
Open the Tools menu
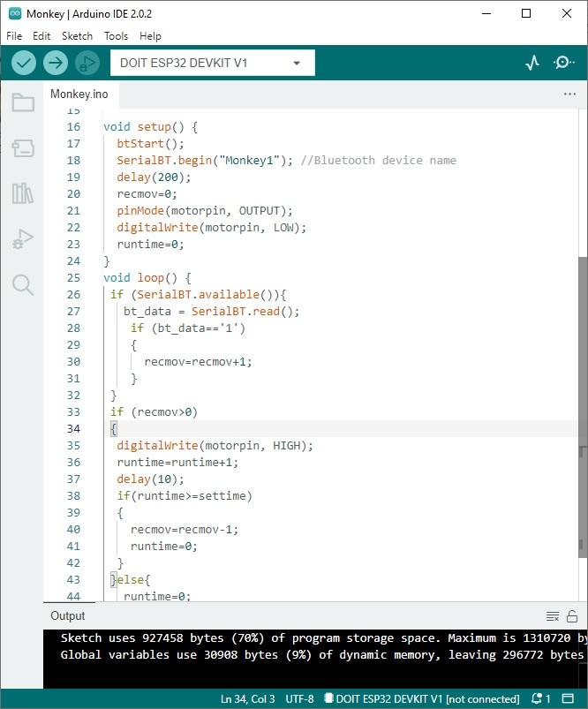point(117,36)
